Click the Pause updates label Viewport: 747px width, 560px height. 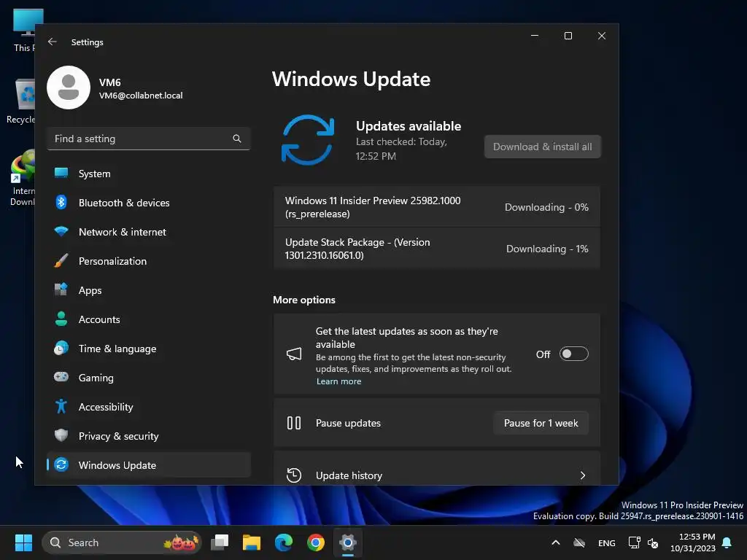point(348,423)
